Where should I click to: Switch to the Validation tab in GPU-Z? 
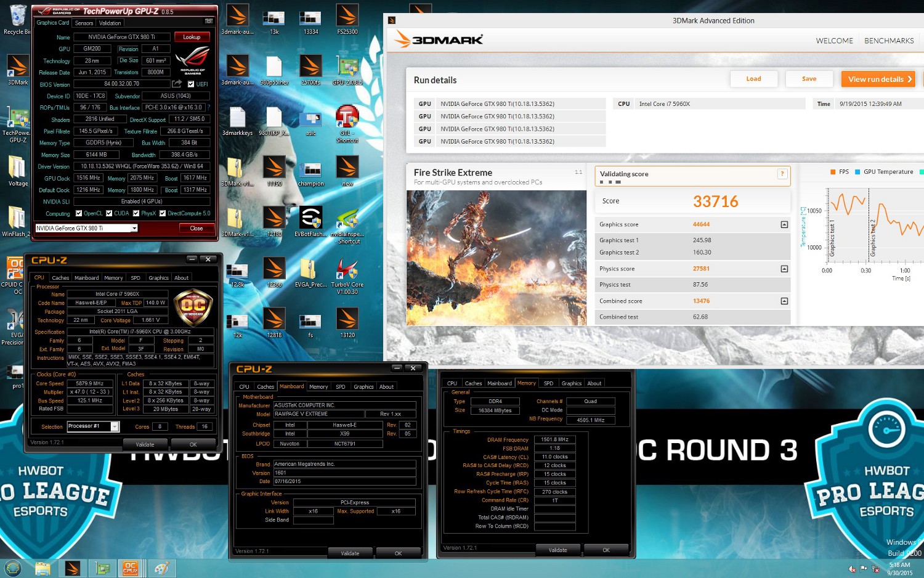coord(110,23)
